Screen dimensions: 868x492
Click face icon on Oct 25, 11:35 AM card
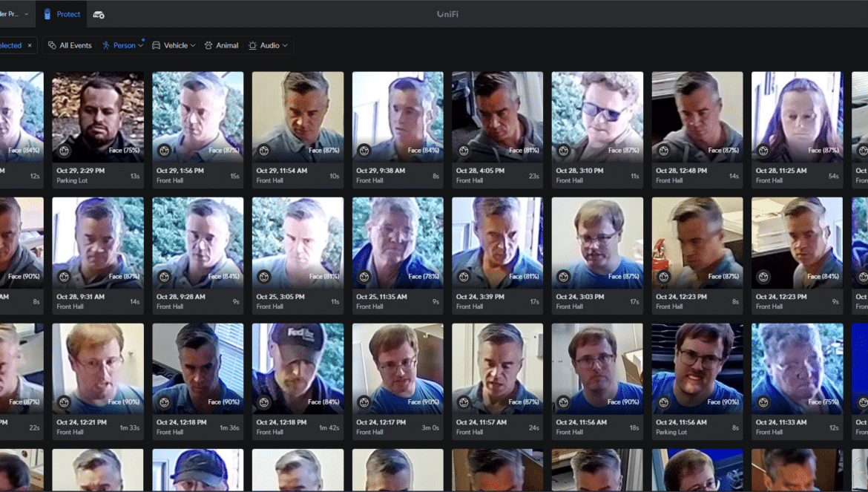pyautogui.click(x=364, y=276)
